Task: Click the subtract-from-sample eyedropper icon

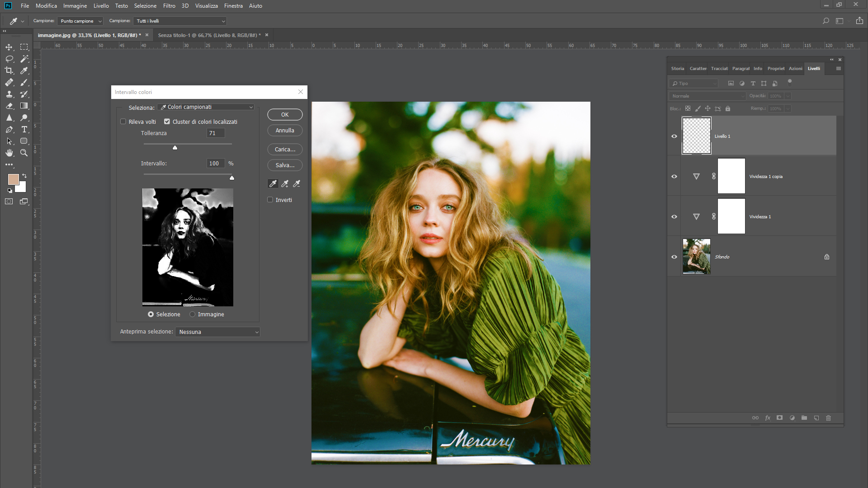Action: [x=297, y=183]
